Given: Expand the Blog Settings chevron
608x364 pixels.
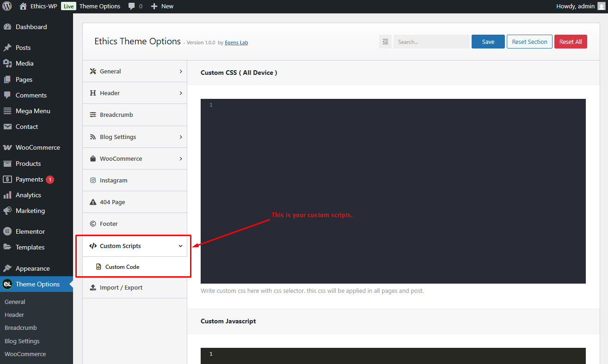Looking at the screenshot, I should click(181, 137).
